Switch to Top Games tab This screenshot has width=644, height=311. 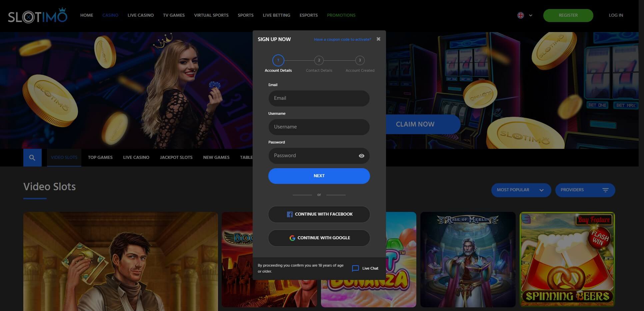[x=100, y=158]
